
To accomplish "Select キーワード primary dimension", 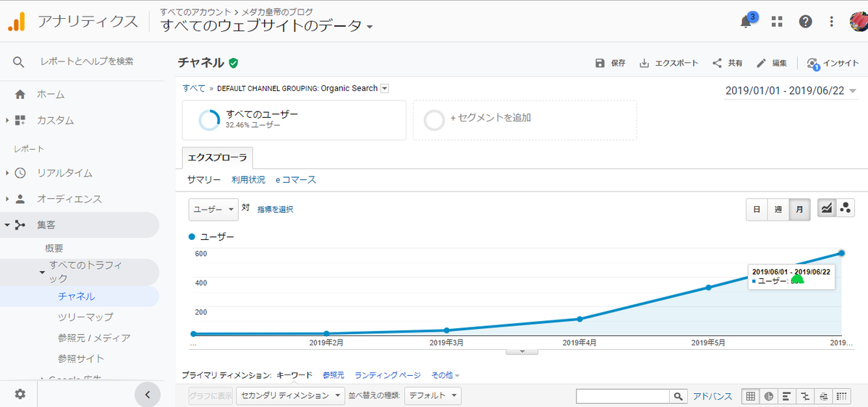I will point(294,375).
